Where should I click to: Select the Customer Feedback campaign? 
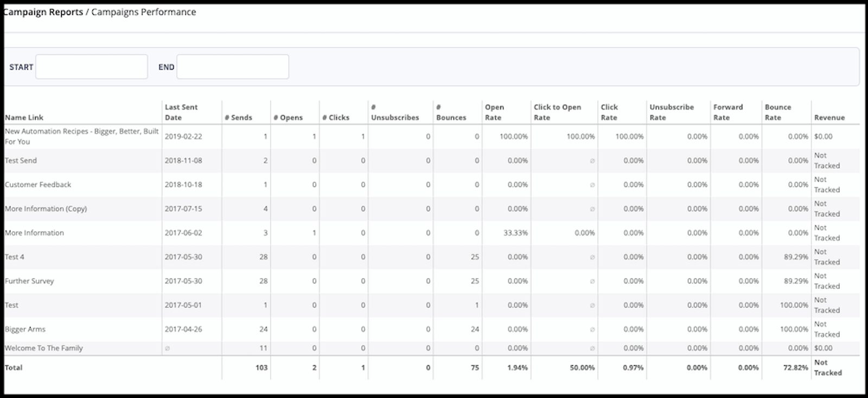pos(38,185)
